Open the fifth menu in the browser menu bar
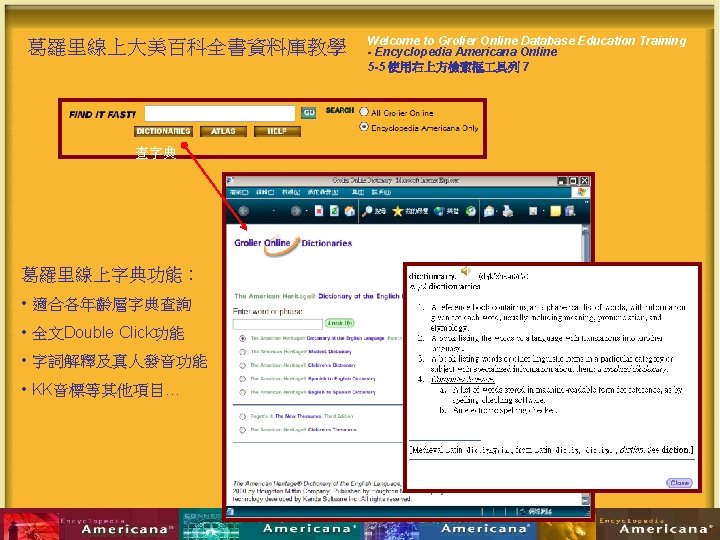 click(x=358, y=192)
